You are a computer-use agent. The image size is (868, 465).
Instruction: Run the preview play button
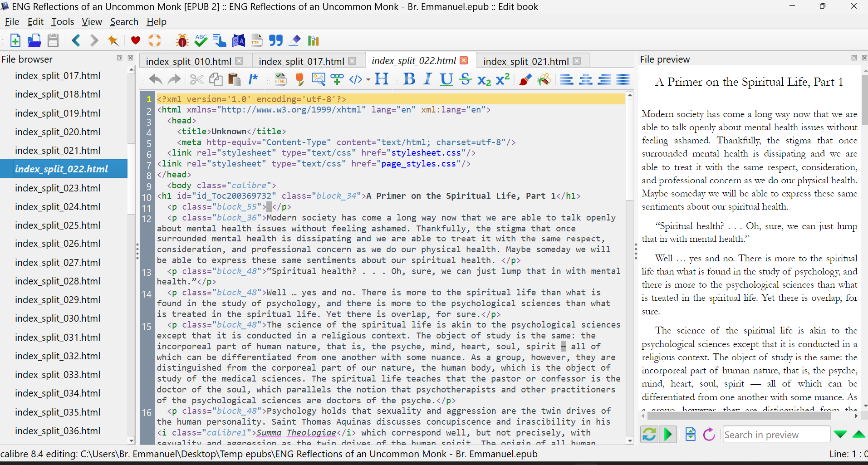point(668,434)
